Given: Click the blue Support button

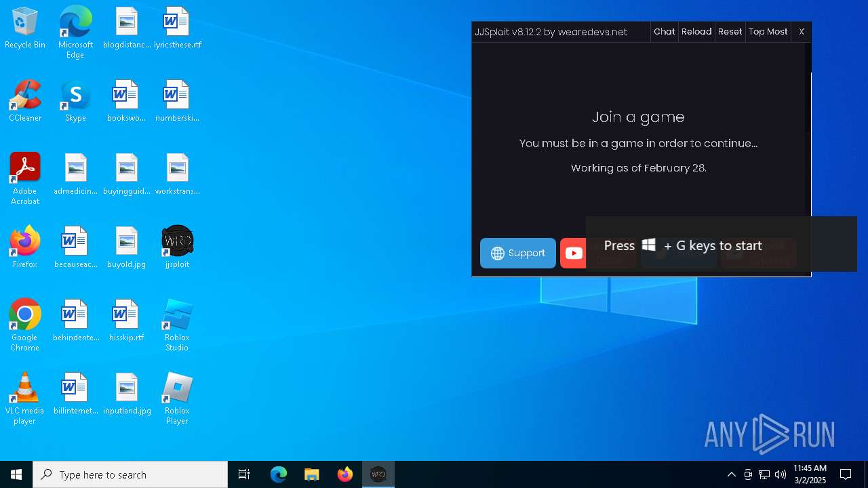Looking at the screenshot, I should [x=518, y=253].
